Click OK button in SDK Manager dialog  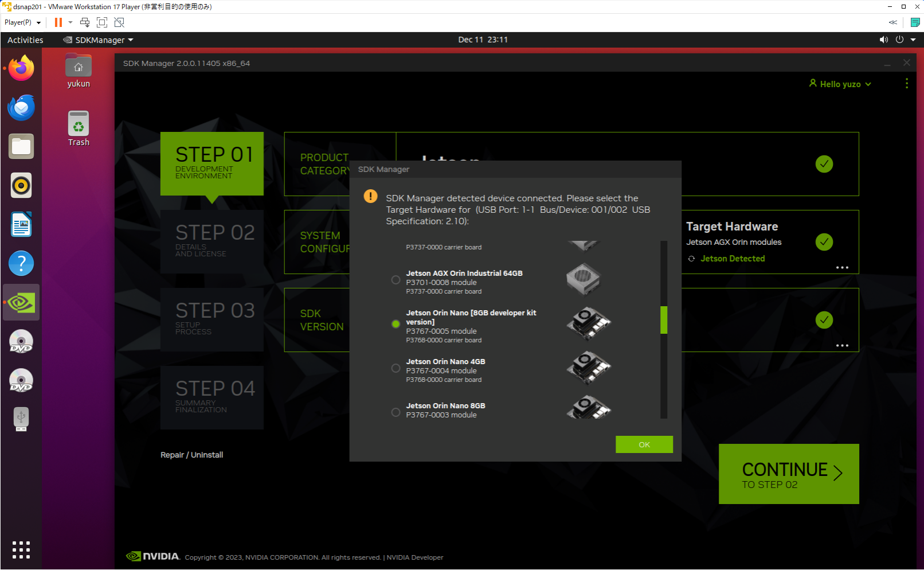point(644,444)
